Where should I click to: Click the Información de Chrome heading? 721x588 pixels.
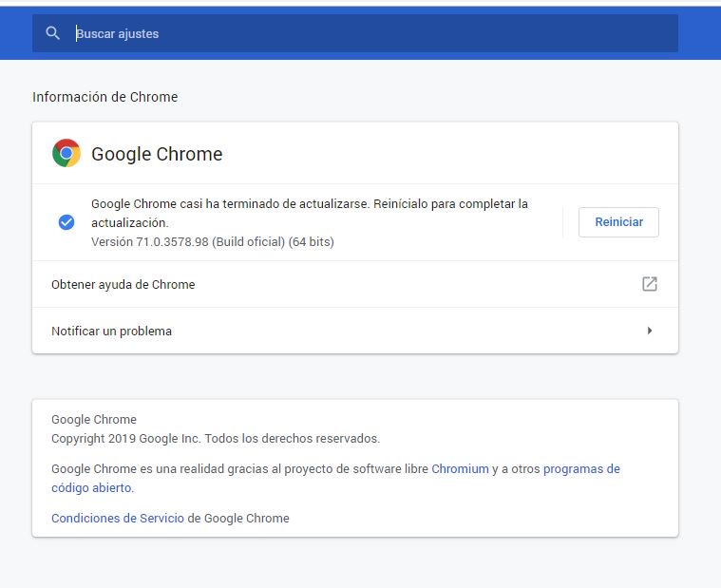click(104, 97)
